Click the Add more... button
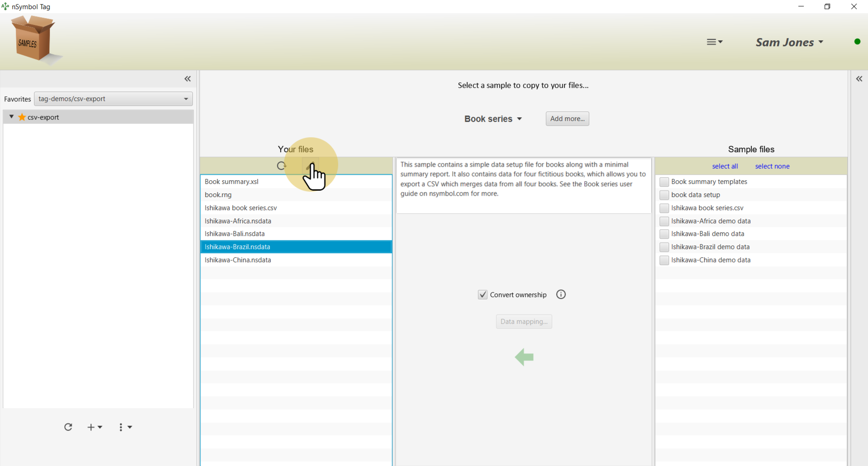 pos(567,119)
